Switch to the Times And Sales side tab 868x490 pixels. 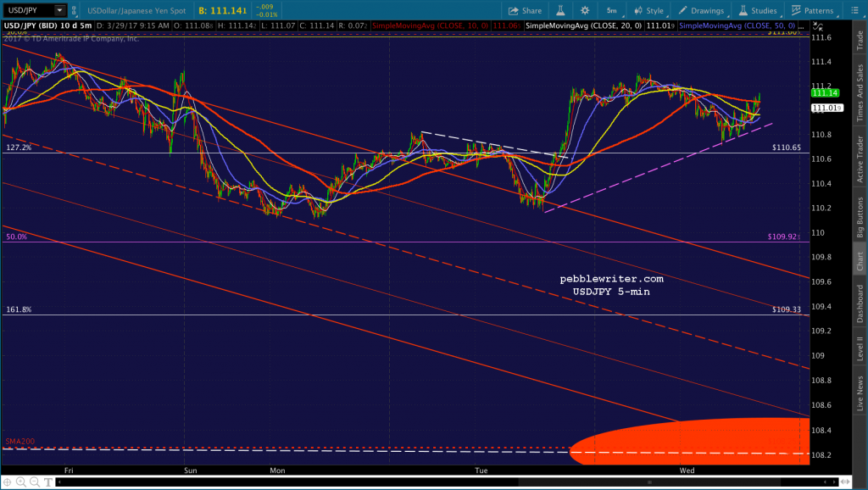[x=860, y=93]
